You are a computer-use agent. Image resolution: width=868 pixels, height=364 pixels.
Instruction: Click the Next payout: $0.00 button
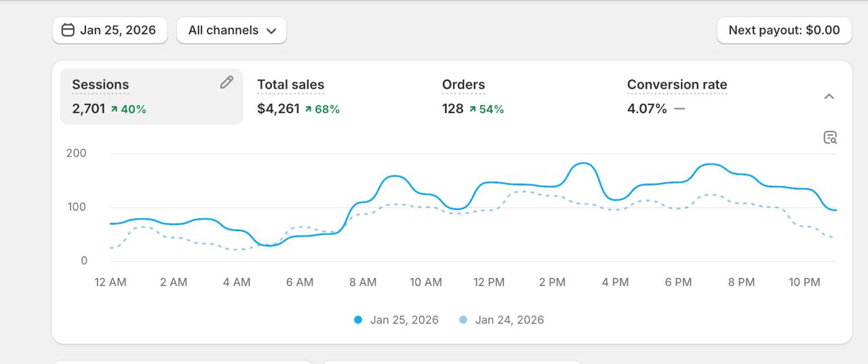(784, 30)
